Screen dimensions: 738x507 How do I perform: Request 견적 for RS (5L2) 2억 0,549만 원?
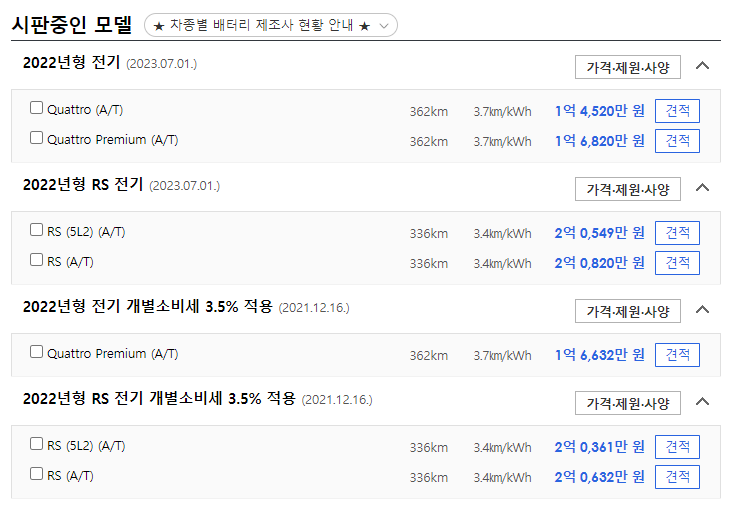point(677,233)
